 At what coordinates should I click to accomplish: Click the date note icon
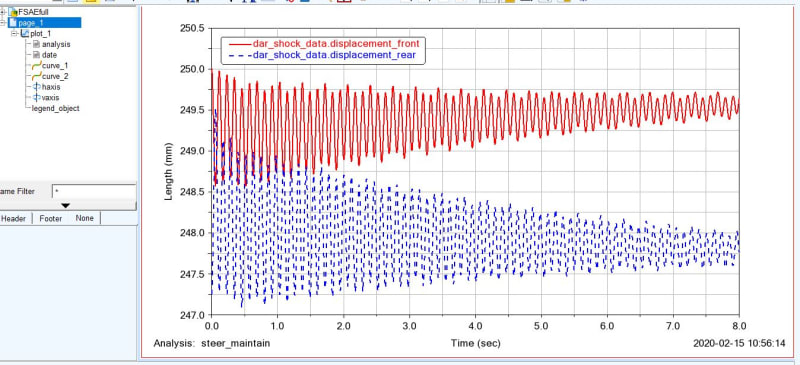point(36,55)
